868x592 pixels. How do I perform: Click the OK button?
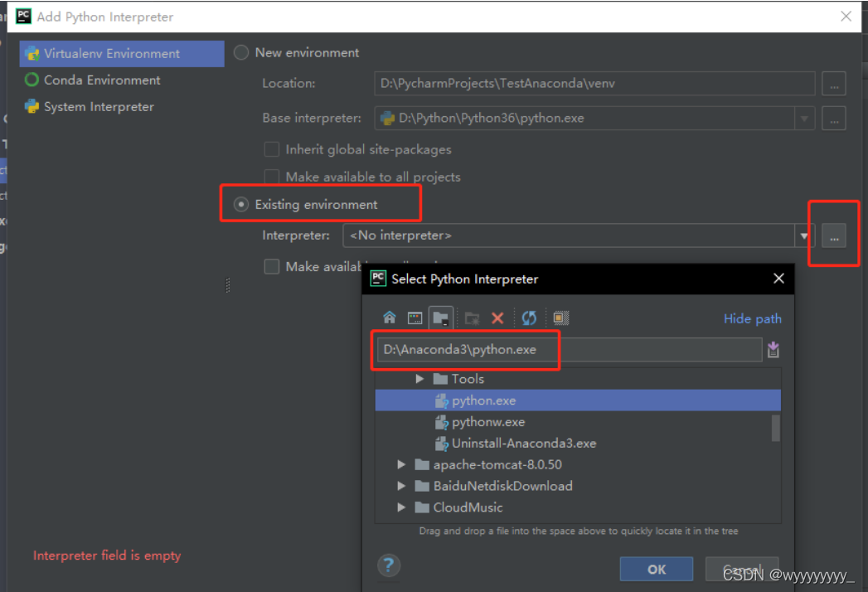[x=657, y=570]
